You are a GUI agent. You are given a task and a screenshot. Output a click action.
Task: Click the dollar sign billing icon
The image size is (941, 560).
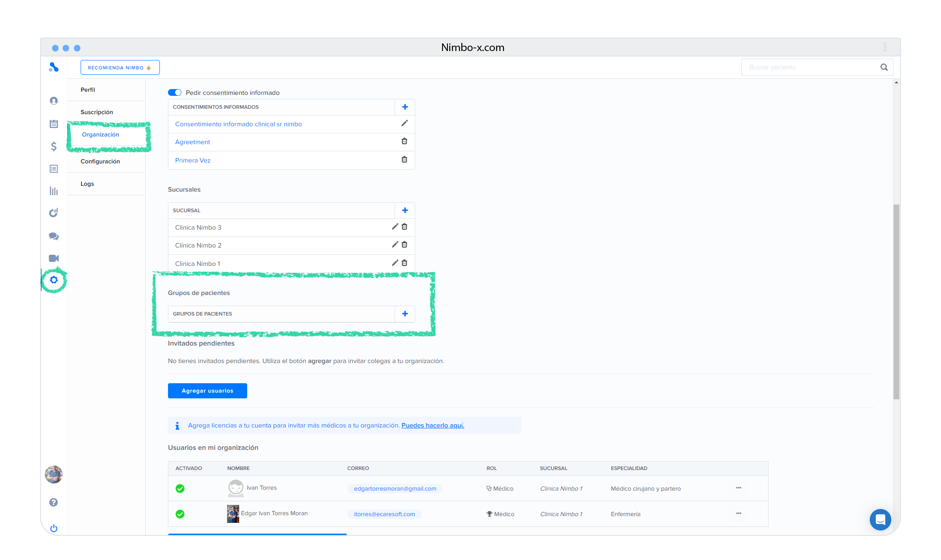click(54, 146)
